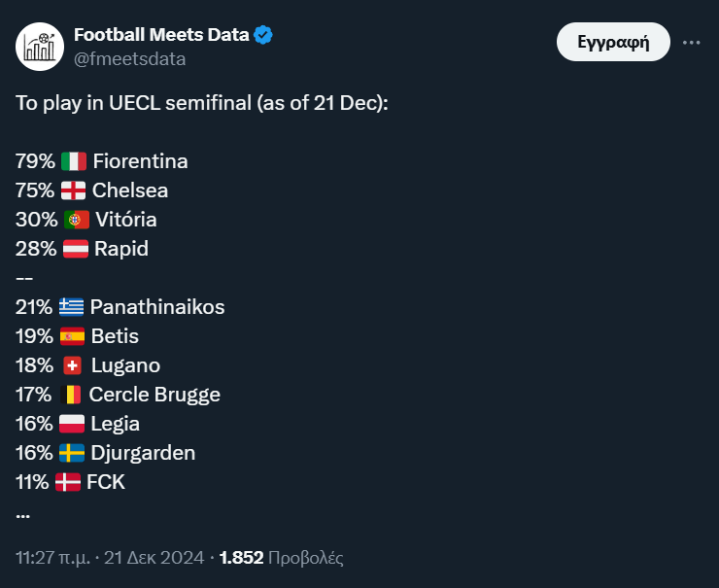The height and width of the screenshot is (588, 719).
Task: Click the Football Meets Data profile avatar
Action: (40, 46)
